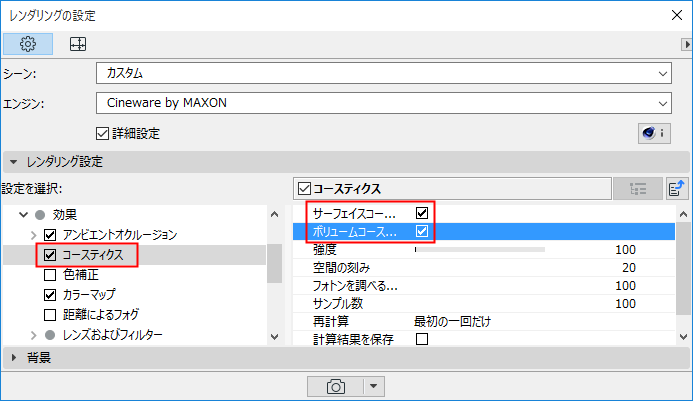
Task: Expand the panel with the right arrow
Action: tap(686, 44)
